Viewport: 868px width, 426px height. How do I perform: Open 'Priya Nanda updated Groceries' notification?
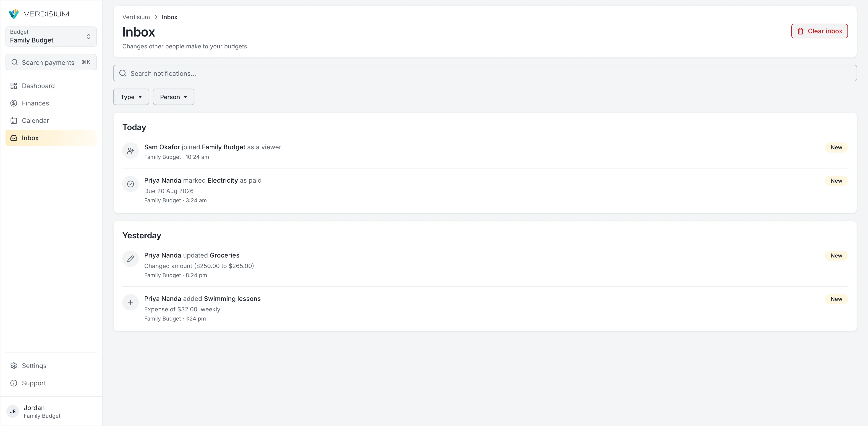(x=485, y=265)
